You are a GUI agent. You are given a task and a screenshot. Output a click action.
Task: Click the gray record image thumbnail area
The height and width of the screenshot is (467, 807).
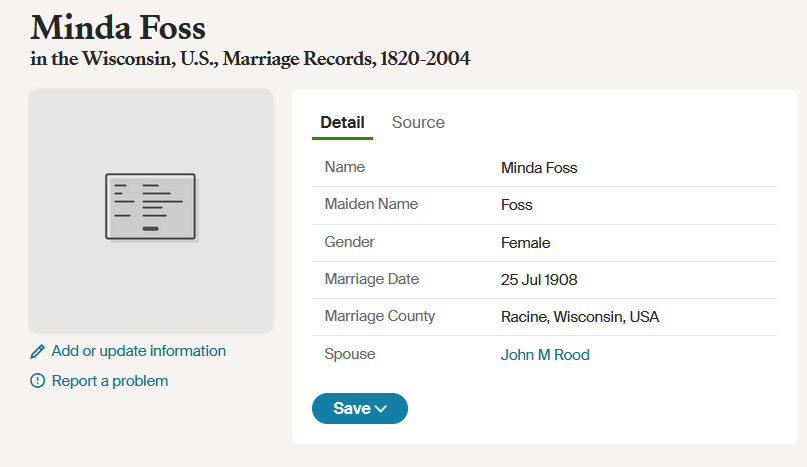pyautogui.click(x=151, y=211)
